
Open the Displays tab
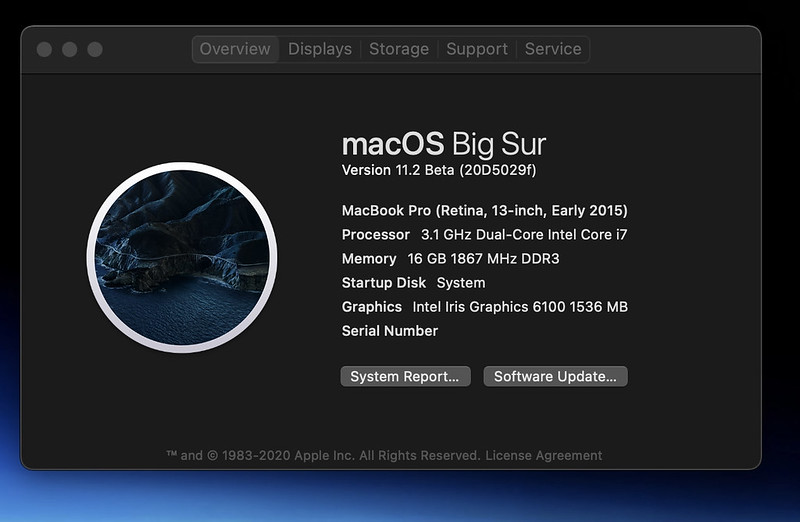click(x=320, y=49)
